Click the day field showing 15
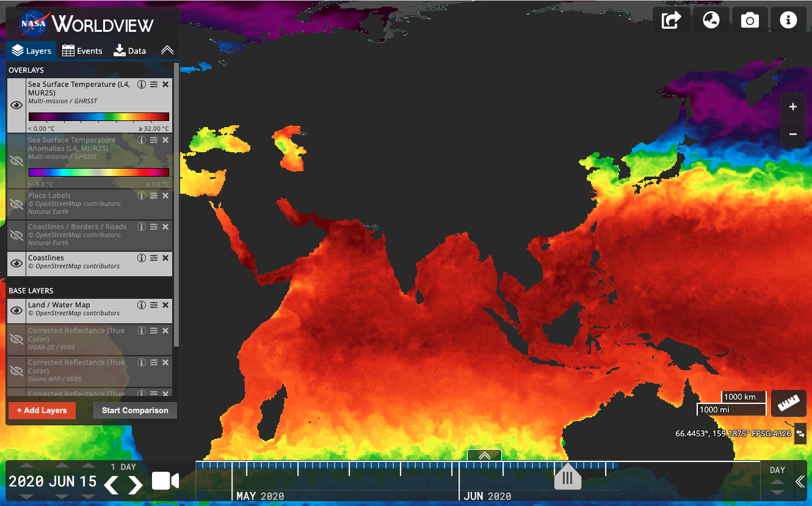Viewport: 812px width, 506px height. pyautogui.click(x=88, y=482)
